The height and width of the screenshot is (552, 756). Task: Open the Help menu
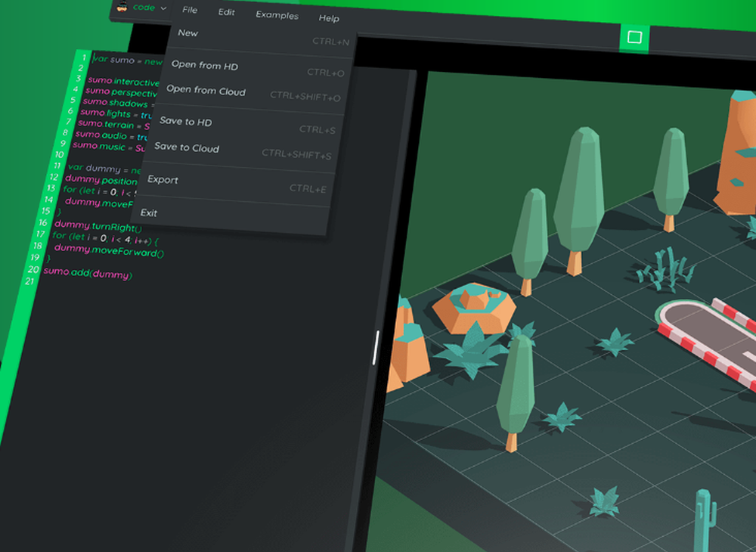click(329, 18)
